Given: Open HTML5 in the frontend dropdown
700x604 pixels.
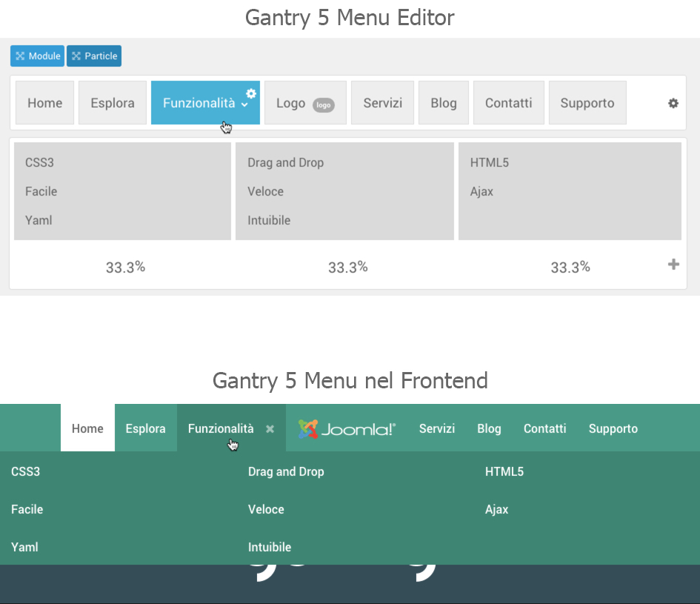Looking at the screenshot, I should tap(504, 471).
